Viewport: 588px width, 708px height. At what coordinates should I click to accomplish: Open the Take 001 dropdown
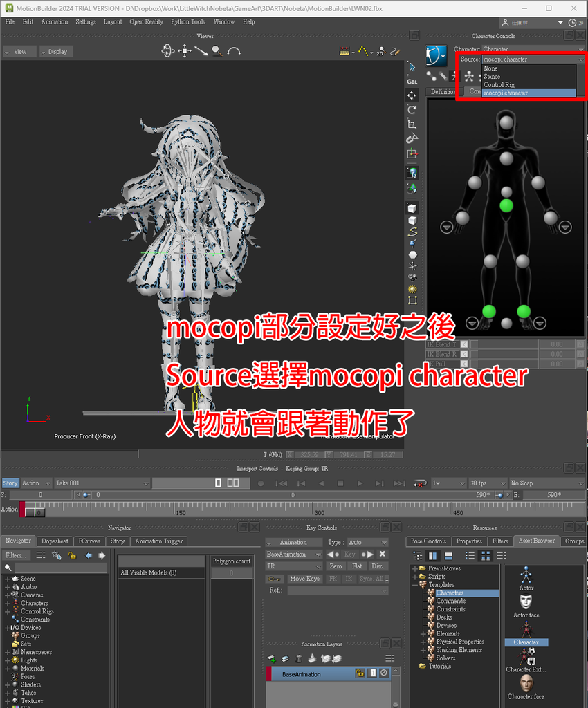[102, 483]
